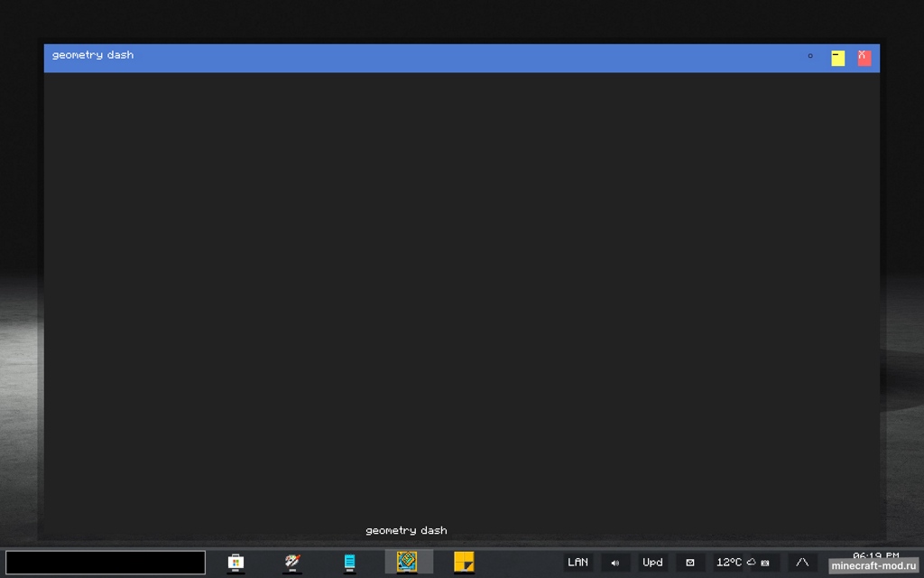Select the Geometry Dash taskbar icon
This screenshot has width=924, height=578.
pyautogui.click(x=408, y=562)
